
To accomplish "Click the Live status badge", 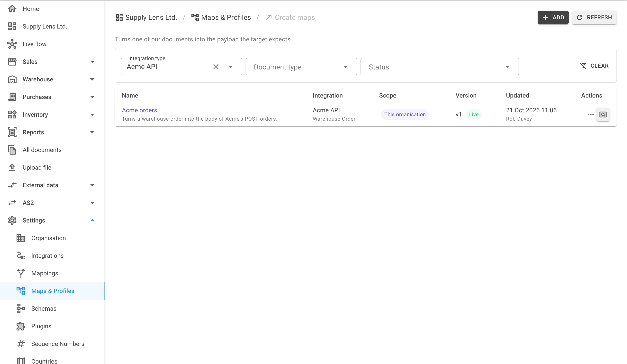I will click(x=474, y=115).
